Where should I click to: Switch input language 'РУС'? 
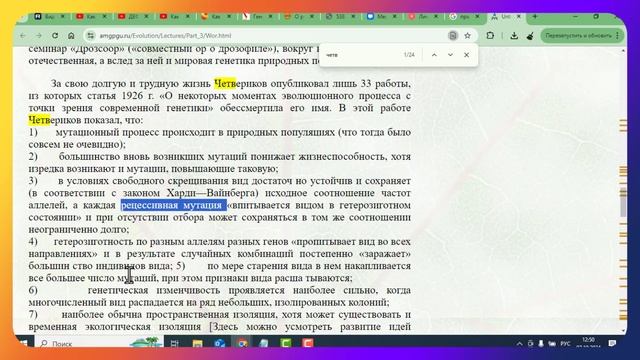pyautogui.click(x=565, y=344)
